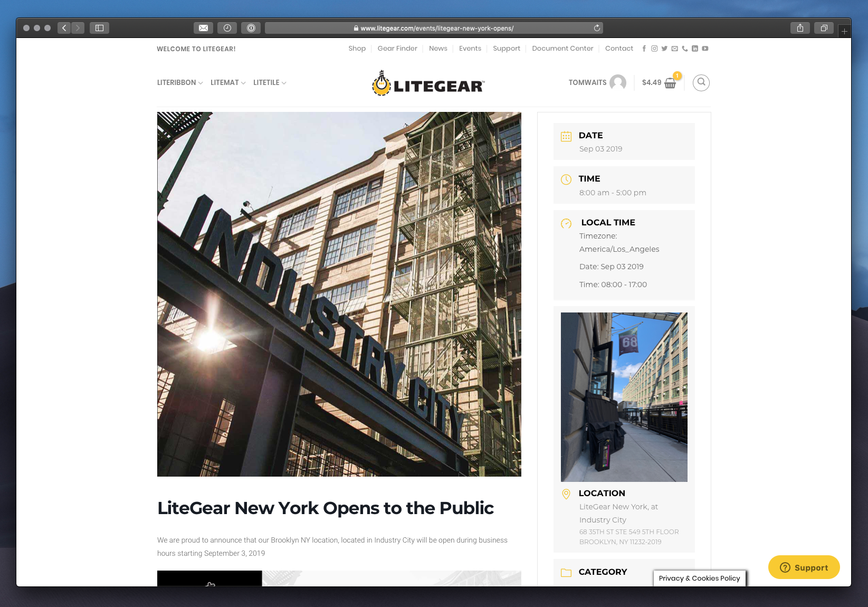Click the article title heading
The image size is (868, 607).
pos(326,508)
